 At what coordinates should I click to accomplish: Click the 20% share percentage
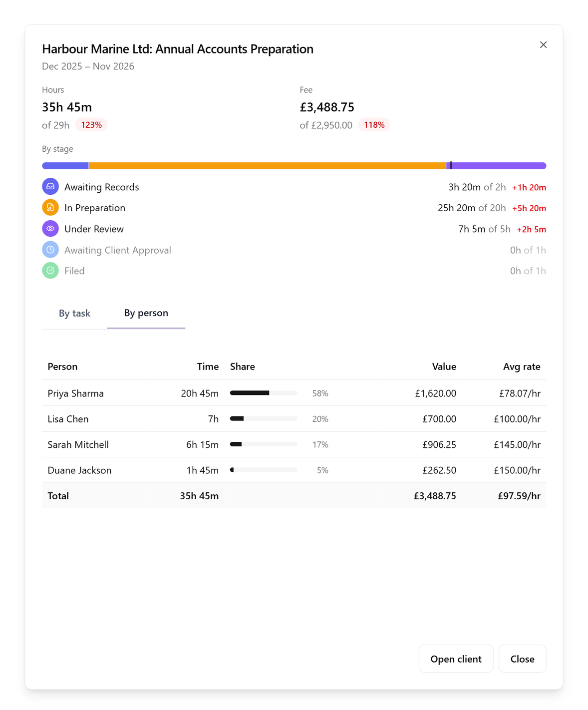320,419
